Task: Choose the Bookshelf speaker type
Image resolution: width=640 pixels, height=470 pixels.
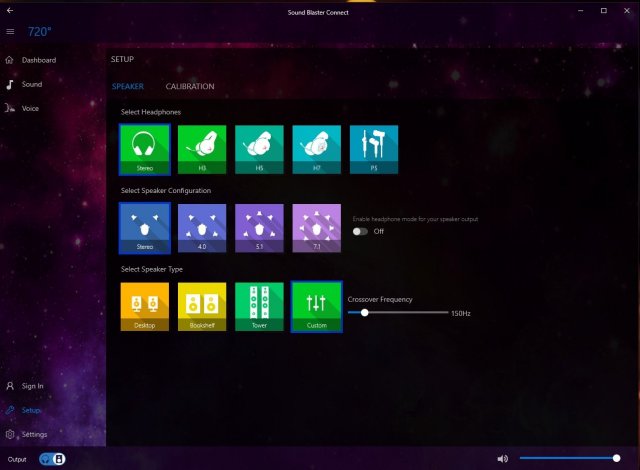Action: pos(202,306)
